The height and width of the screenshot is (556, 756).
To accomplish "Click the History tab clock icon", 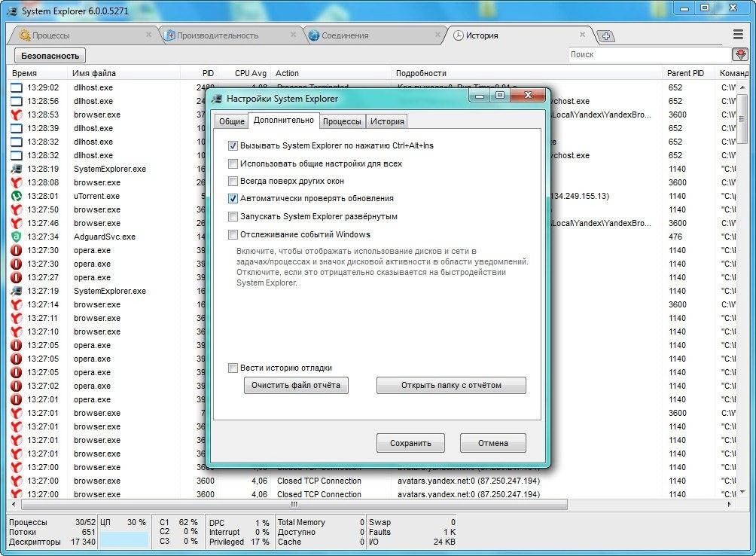I will [x=458, y=35].
